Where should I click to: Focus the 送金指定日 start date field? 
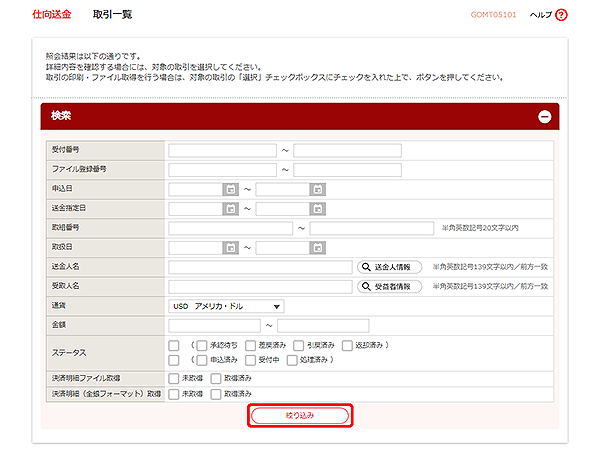click(x=196, y=209)
